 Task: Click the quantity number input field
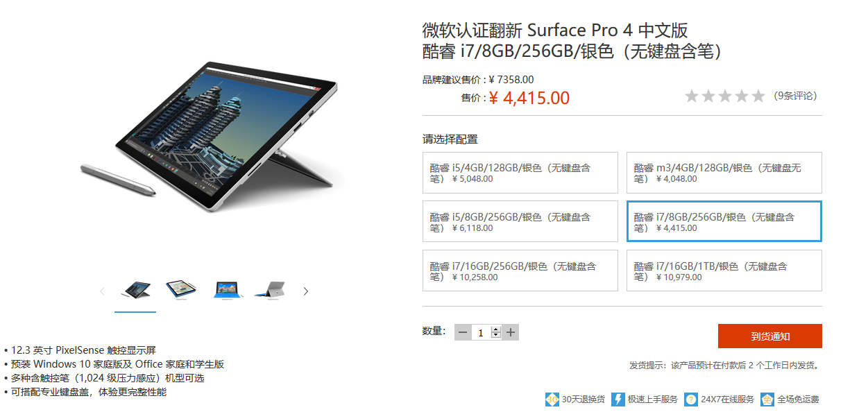click(482, 332)
